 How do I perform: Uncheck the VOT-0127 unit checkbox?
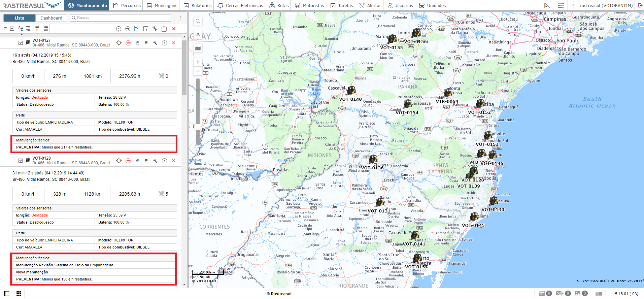tap(21, 43)
